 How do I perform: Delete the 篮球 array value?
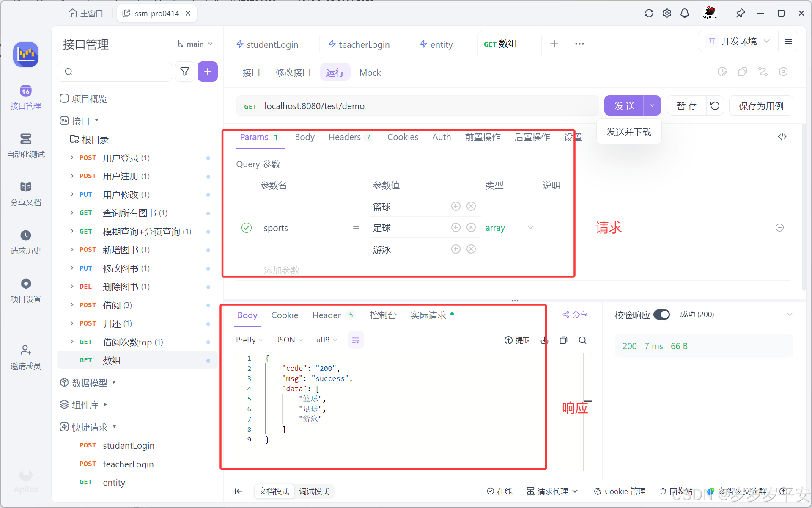click(x=471, y=206)
